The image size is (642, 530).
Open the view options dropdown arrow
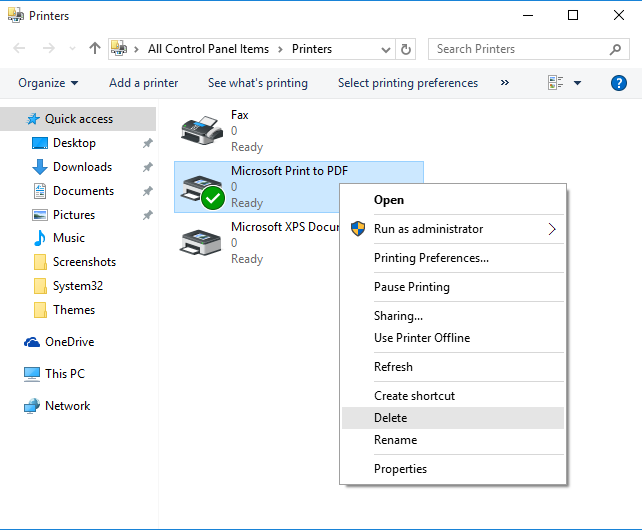(577, 83)
